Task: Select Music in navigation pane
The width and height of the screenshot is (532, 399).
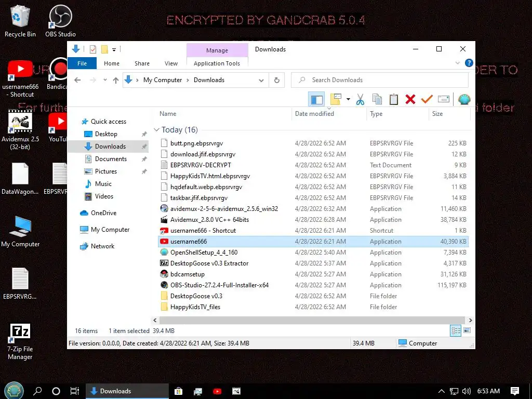Action: [x=103, y=183]
